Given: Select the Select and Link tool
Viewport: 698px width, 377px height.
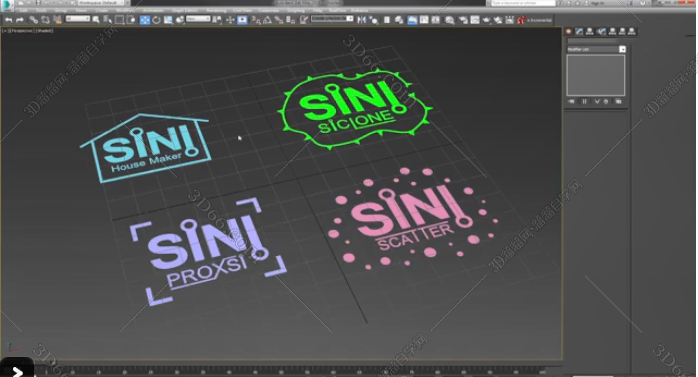Looking at the screenshot, I should coord(34,20).
